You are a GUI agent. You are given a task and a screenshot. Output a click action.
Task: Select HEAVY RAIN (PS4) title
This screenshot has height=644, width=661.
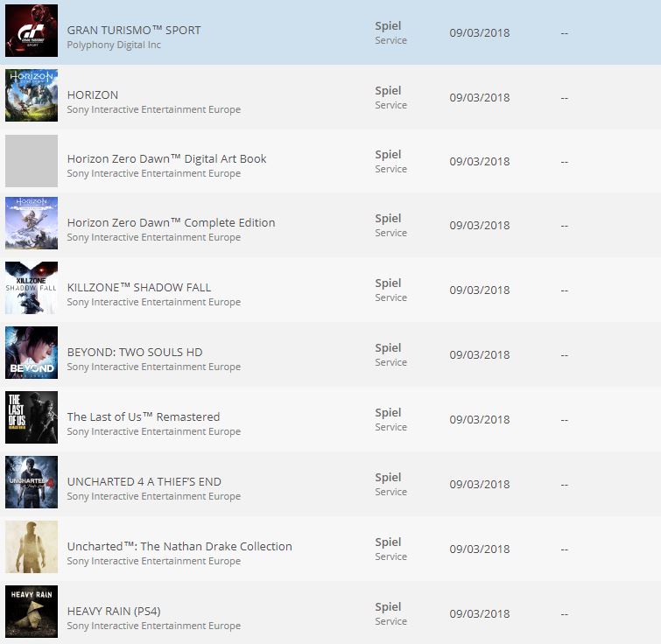point(114,611)
